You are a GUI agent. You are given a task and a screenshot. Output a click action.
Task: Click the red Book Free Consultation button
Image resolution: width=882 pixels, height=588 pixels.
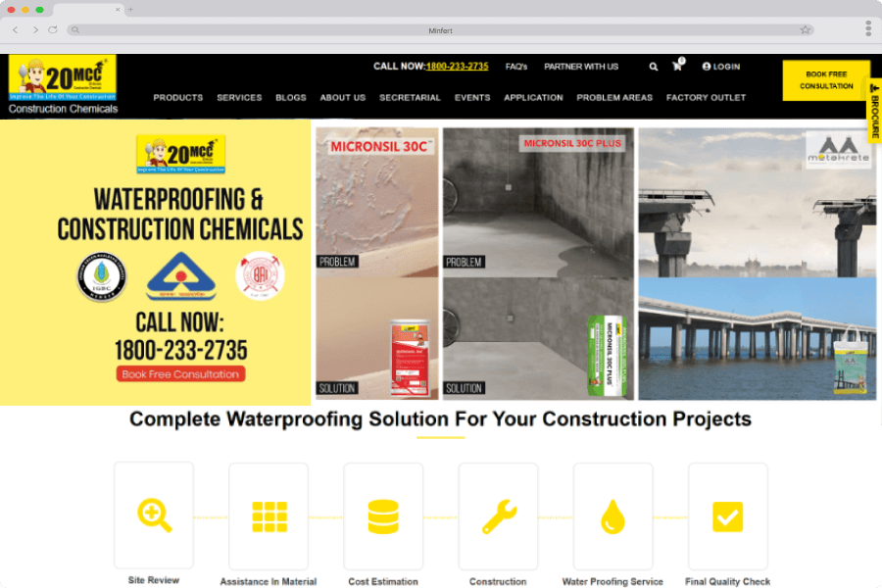tap(180, 374)
